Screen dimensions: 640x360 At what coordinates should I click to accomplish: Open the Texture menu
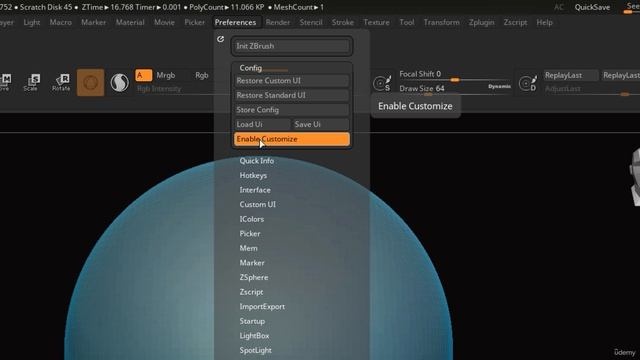377,22
